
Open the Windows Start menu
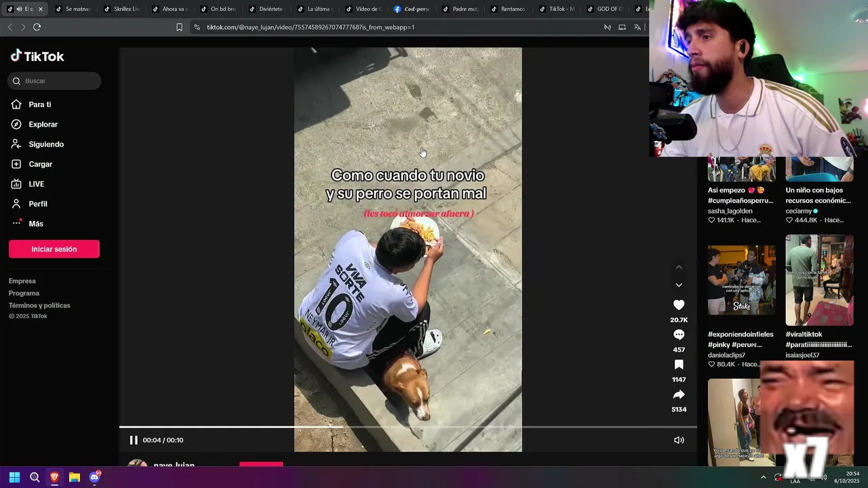(14, 477)
